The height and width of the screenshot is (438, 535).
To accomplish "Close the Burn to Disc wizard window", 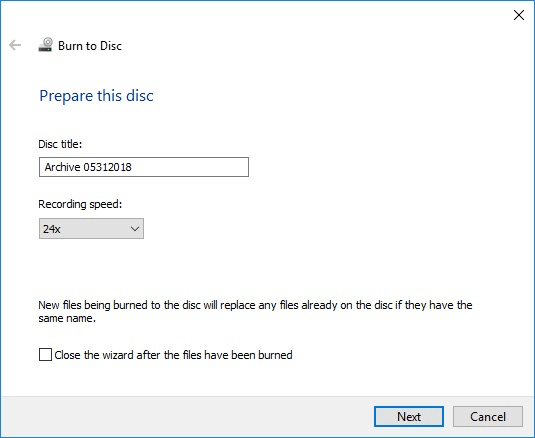I will [x=519, y=15].
